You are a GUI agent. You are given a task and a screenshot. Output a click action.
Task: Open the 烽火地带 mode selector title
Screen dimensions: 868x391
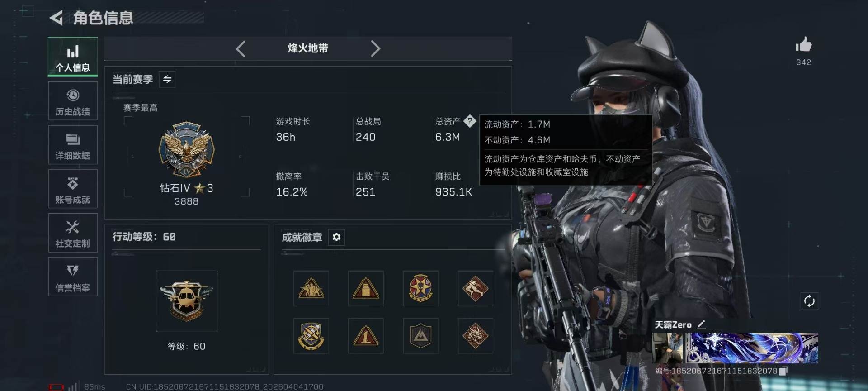pos(308,48)
